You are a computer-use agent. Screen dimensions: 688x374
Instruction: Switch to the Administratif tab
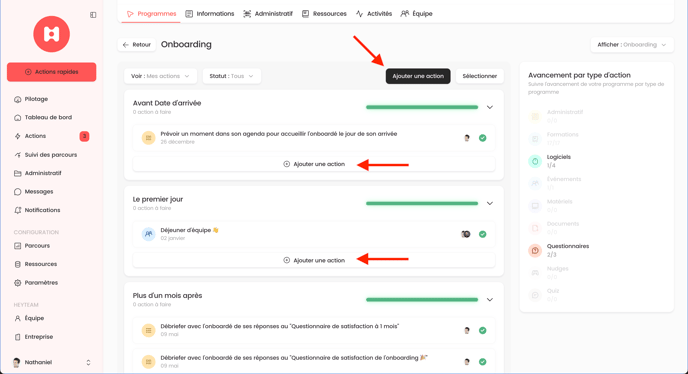(x=268, y=14)
